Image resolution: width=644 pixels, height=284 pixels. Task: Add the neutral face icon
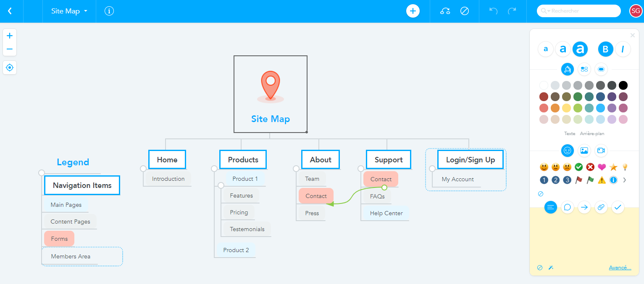pos(555,167)
